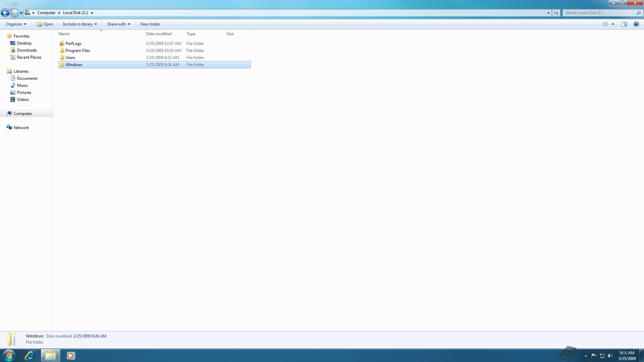
Task: Sort by the Name column header
Action: (x=101, y=34)
